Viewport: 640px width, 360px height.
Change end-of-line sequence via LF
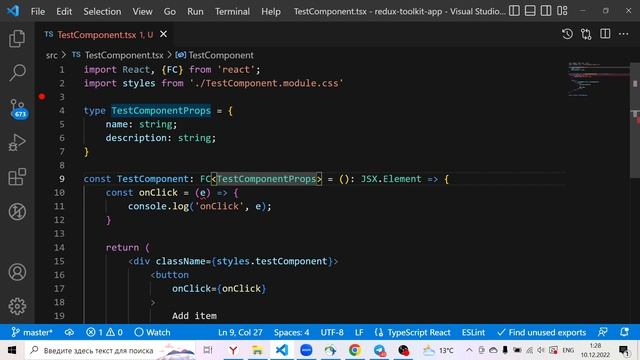click(x=359, y=332)
